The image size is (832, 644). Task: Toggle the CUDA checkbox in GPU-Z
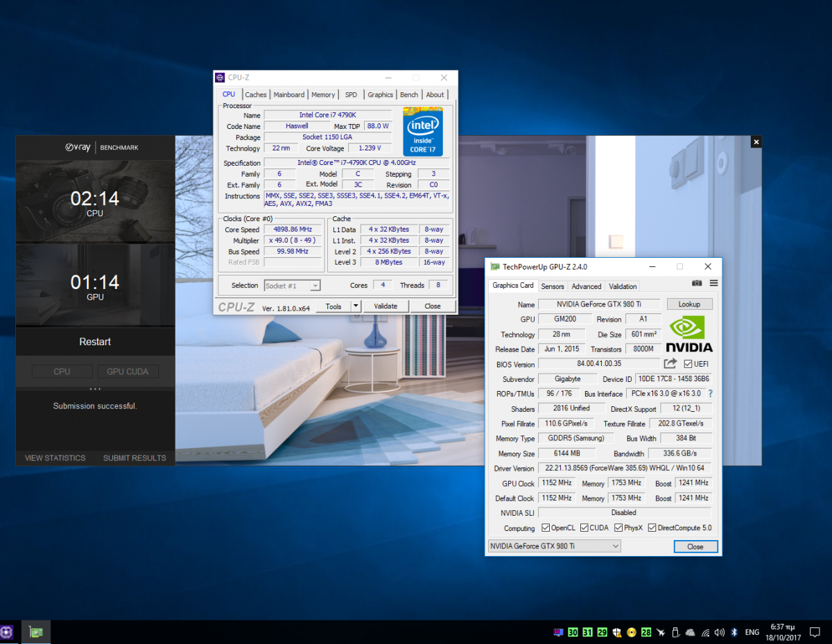[584, 528]
